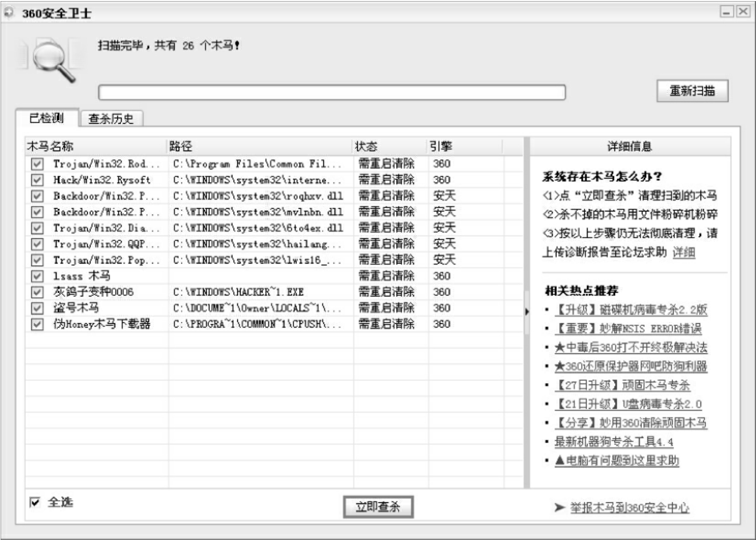The height and width of the screenshot is (540, 756).
Task: Sort by the 路径 column header
Action: click(260, 146)
